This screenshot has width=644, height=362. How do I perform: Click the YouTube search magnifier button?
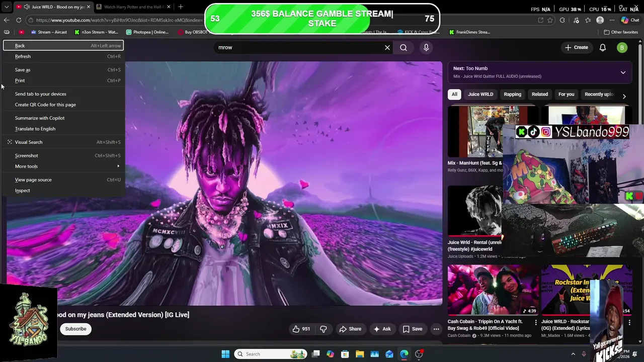coord(404,47)
